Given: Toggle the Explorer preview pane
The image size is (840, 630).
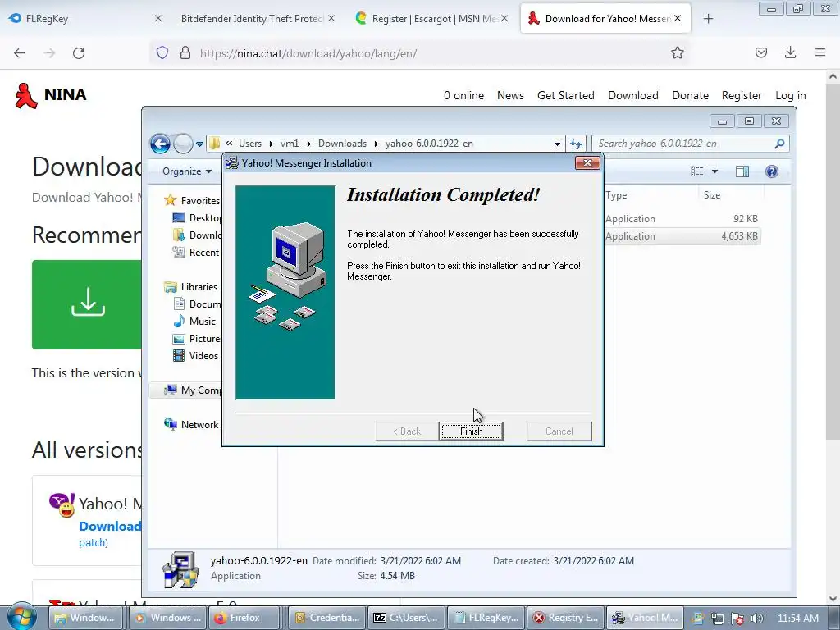Looking at the screenshot, I should pos(742,171).
